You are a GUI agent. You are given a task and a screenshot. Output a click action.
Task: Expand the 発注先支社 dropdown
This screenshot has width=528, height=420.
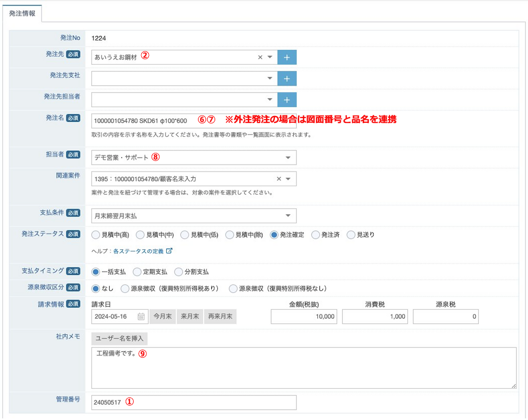(x=270, y=78)
